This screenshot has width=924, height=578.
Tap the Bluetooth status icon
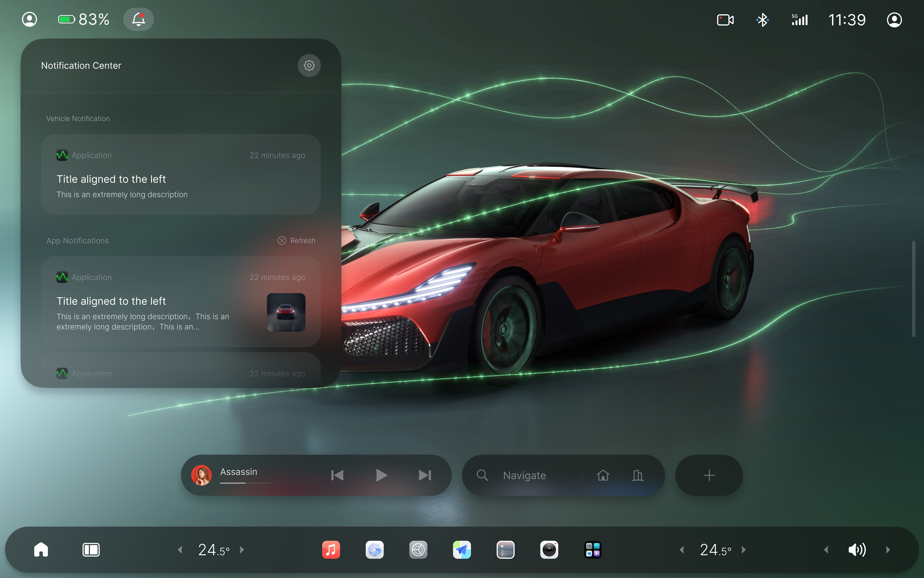[762, 20]
